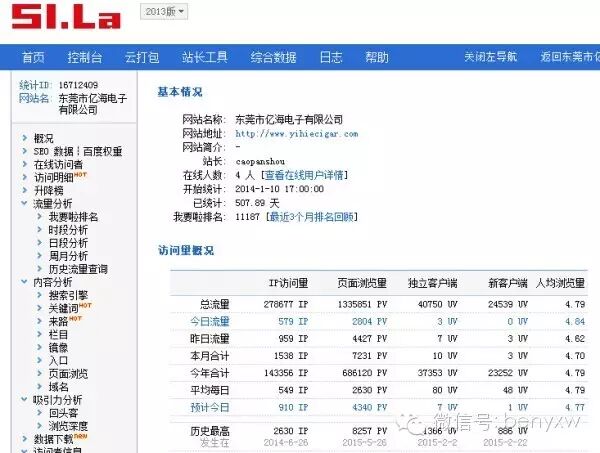Open SEO 数据 sidebar item
Screen dimensions: 600x453
click(53, 152)
